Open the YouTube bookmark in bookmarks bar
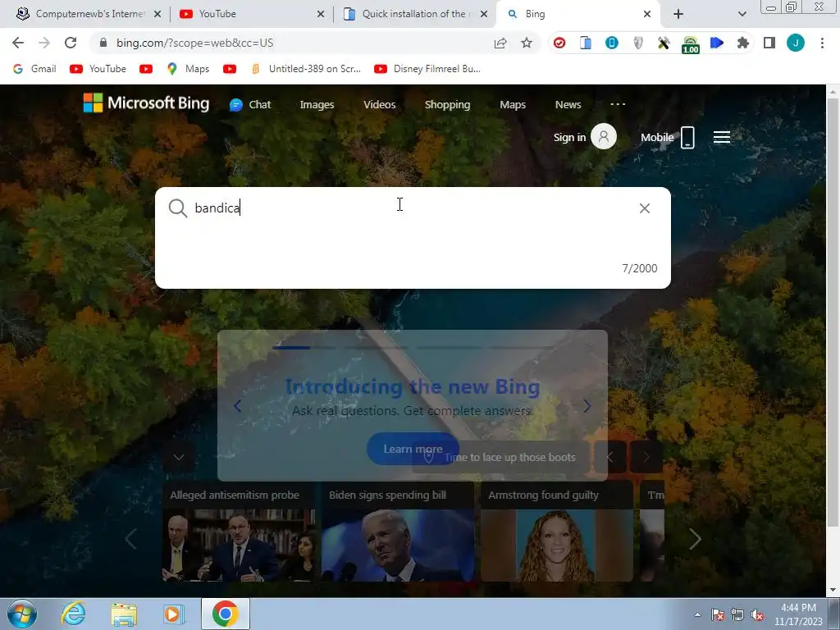This screenshot has width=840, height=630. point(98,69)
